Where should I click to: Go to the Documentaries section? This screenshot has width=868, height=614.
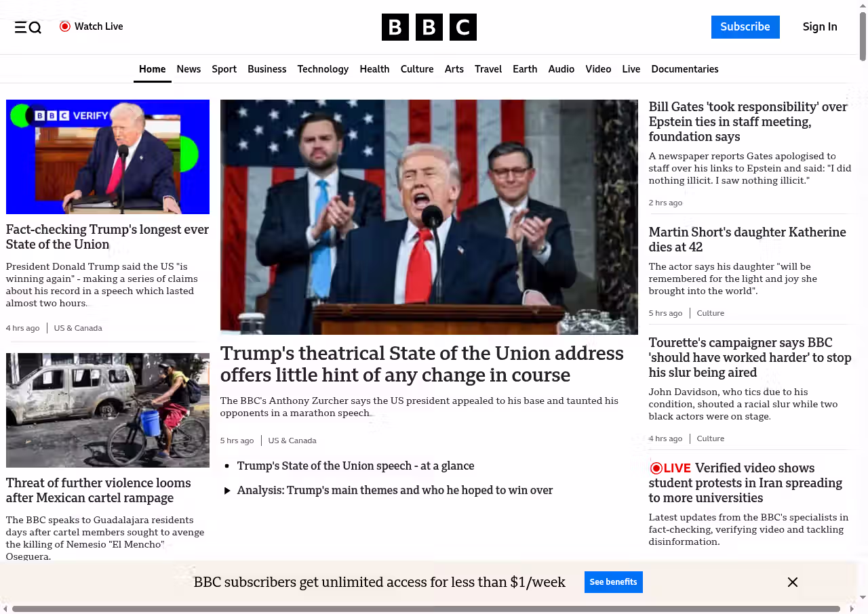point(684,69)
